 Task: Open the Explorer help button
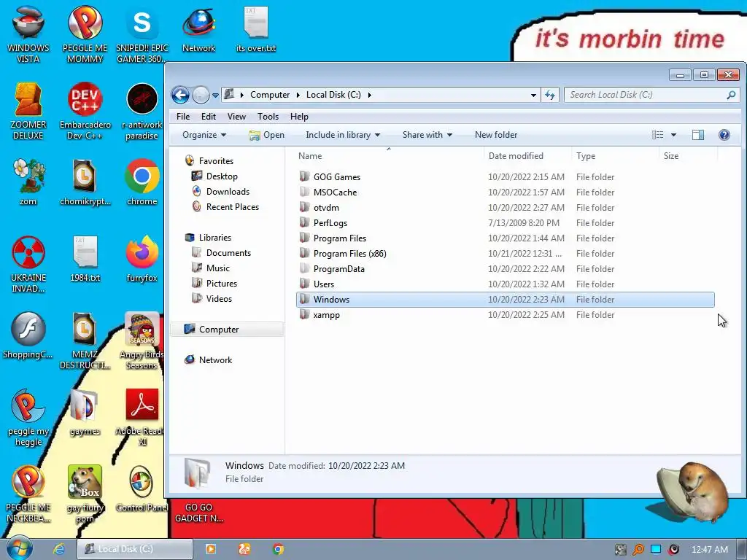724,135
